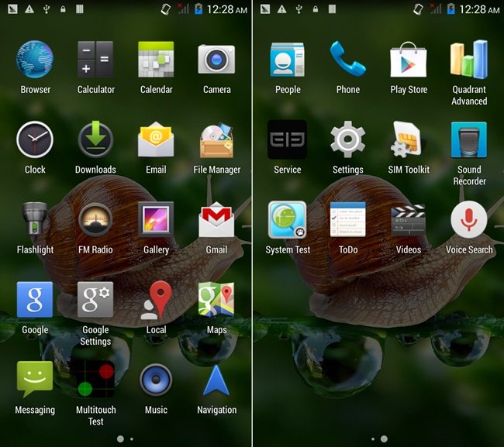The image size is (504, 447).
Task: Open the Downloads app
Action: tap(95, 139)
